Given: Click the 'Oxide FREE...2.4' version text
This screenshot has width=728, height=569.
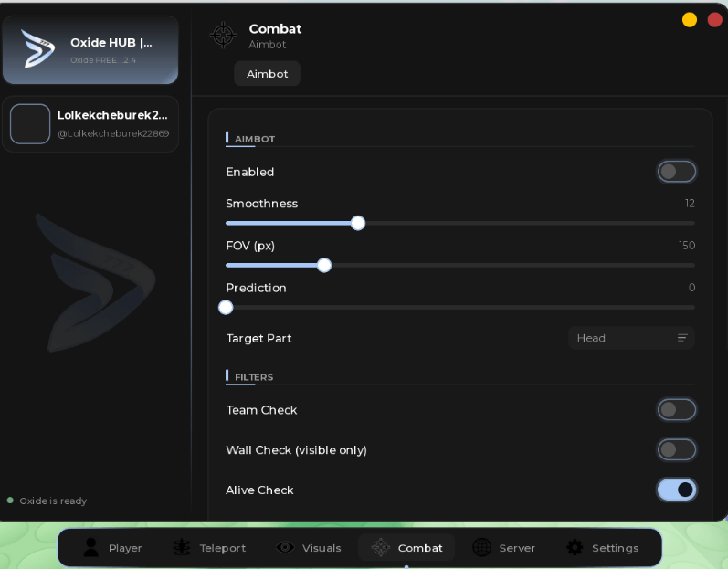Looking at the screenshot, I should pyautogui.click(x=103, y=60).
